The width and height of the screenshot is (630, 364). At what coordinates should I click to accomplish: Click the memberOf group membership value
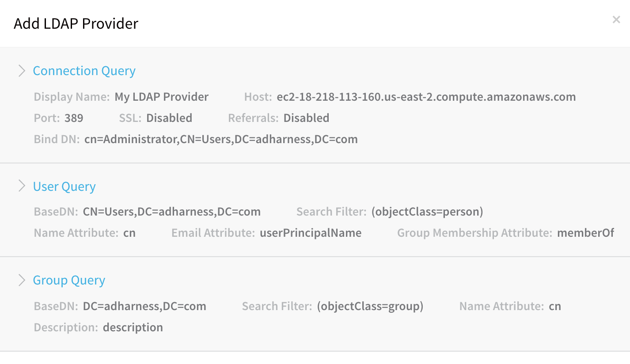click(585, 233)
